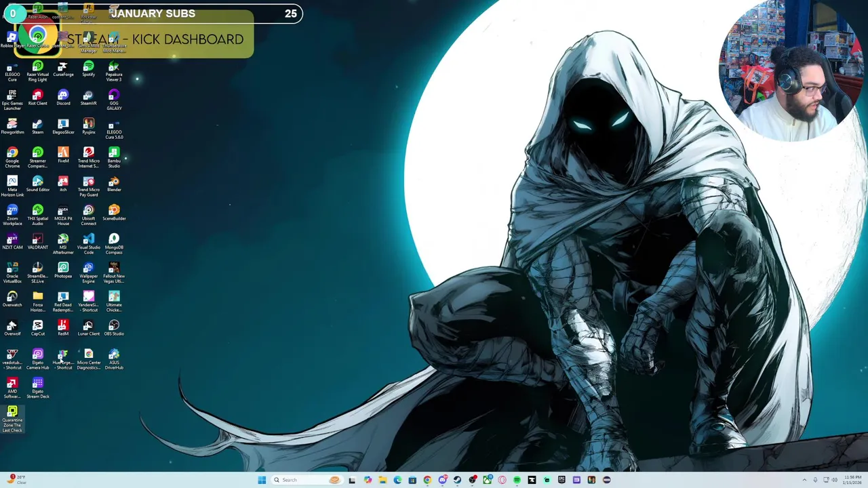Select the SceneBuilder desktop icon
868x488 pixels.
tap(114, 213)
